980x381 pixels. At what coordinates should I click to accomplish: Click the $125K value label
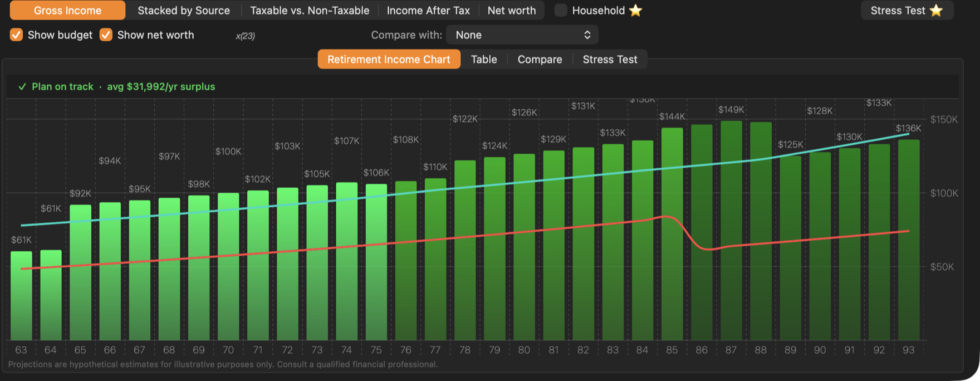790,144
